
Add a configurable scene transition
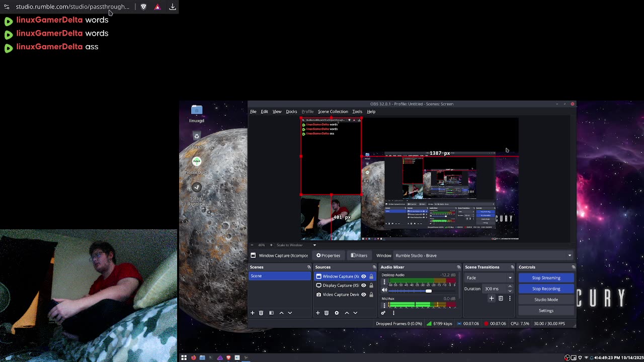492,299
